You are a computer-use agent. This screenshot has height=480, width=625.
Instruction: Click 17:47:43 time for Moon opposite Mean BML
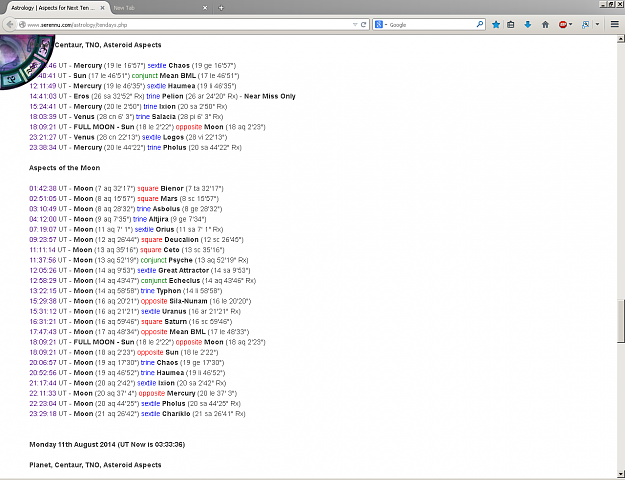tap(43, 332)
